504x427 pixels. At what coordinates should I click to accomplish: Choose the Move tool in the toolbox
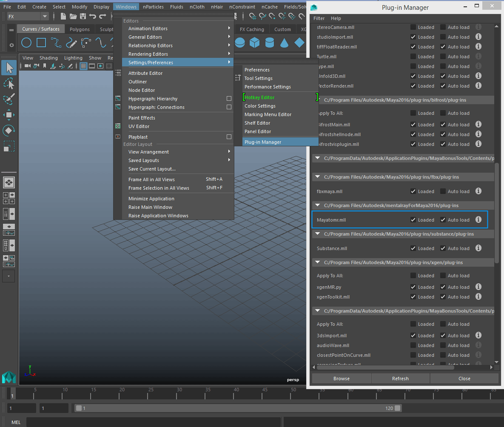coord(9,114)
